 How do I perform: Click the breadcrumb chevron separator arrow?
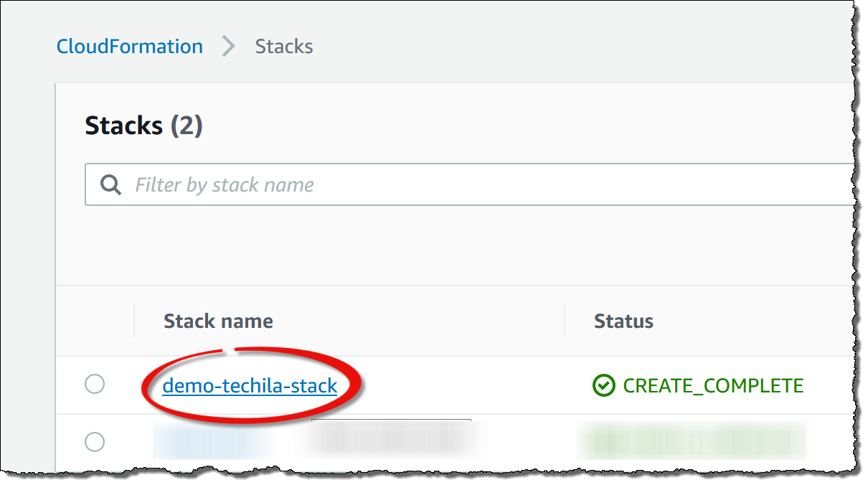pyautogui.click(x=229, y=47)
